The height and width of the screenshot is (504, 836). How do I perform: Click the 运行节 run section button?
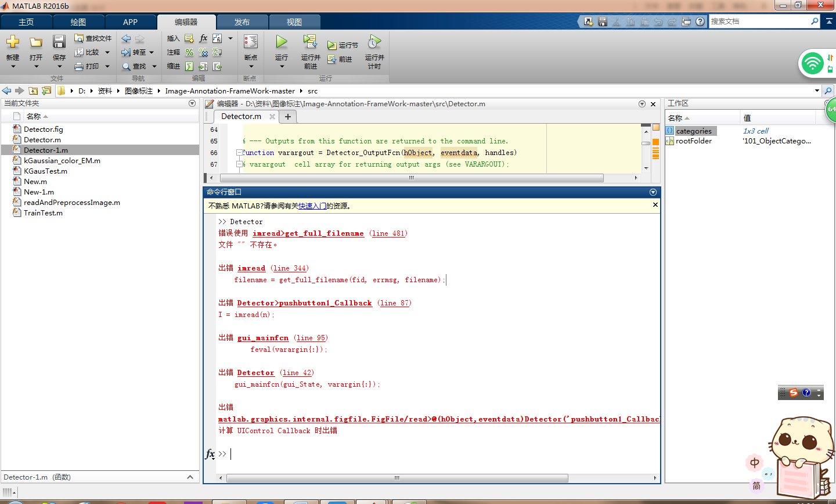pos(343,45)
